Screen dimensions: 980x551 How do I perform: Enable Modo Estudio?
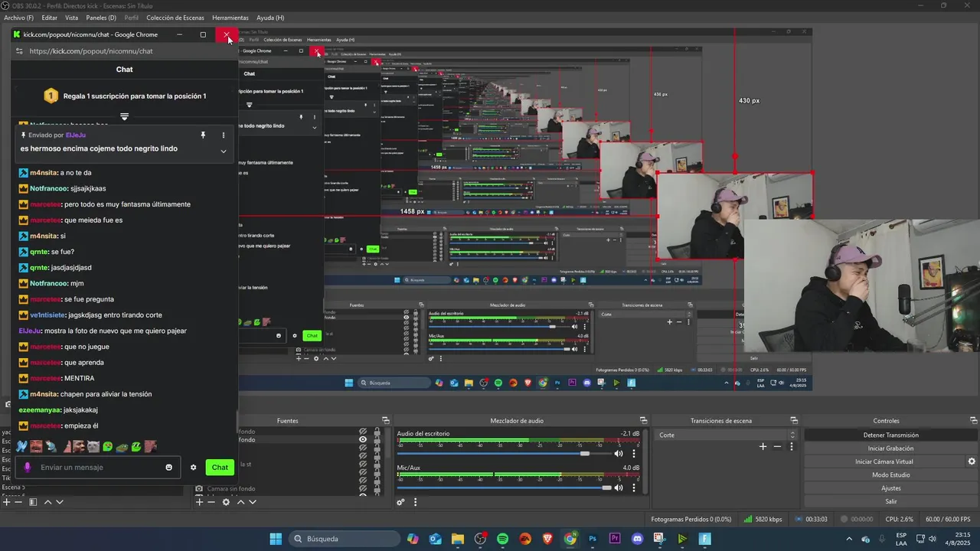click(890, 474)
